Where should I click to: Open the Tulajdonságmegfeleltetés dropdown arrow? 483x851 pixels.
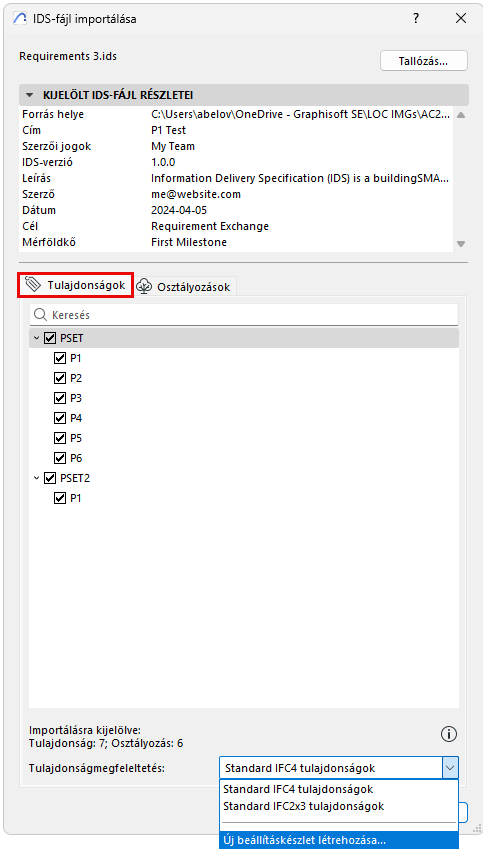tap(450, 768)
